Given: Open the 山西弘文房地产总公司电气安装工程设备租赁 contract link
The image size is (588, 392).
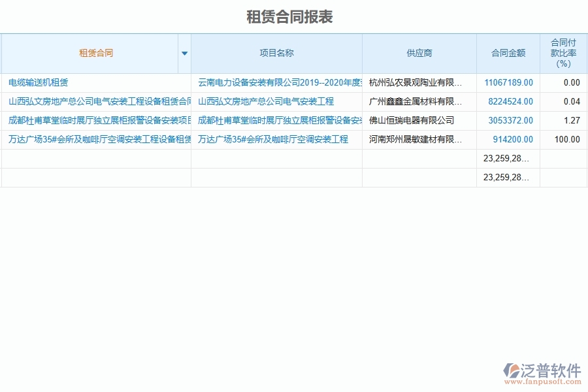Looking at the screenshot, I should click(99, 102).
